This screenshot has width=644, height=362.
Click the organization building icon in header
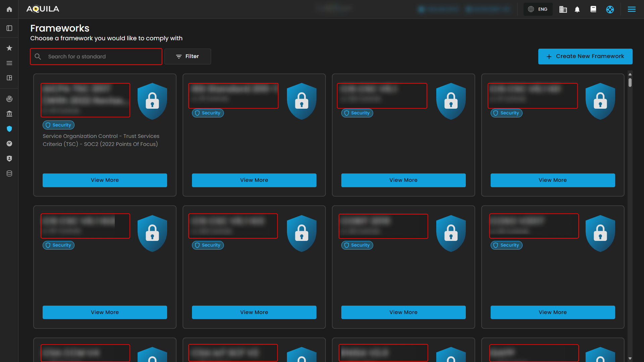click(563, 9)
